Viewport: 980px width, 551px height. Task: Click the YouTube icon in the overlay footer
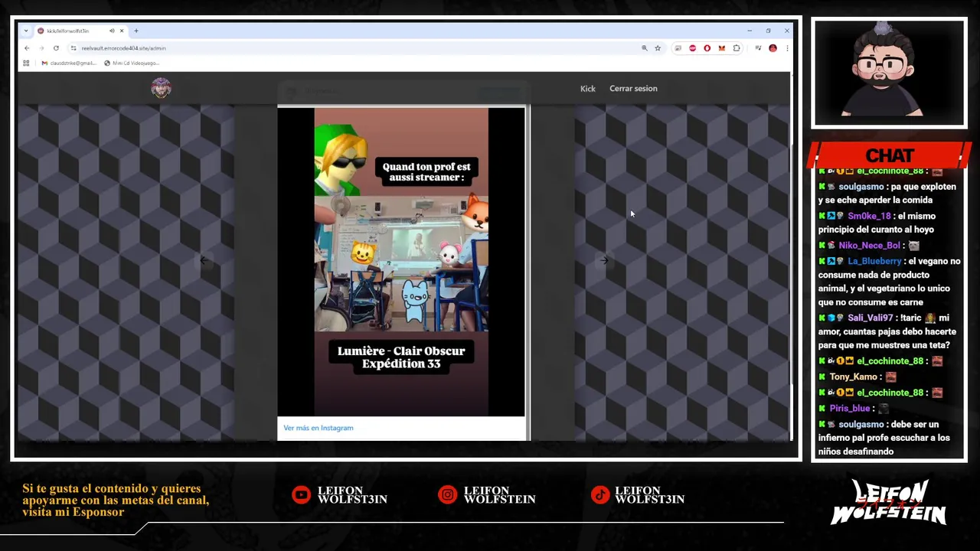[x=302, y=495]
